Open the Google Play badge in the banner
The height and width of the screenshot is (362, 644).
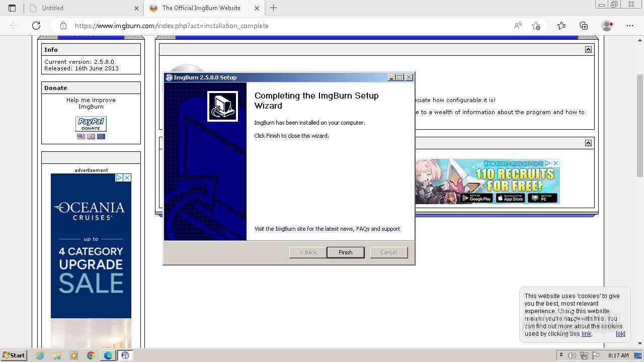point(476,198)
